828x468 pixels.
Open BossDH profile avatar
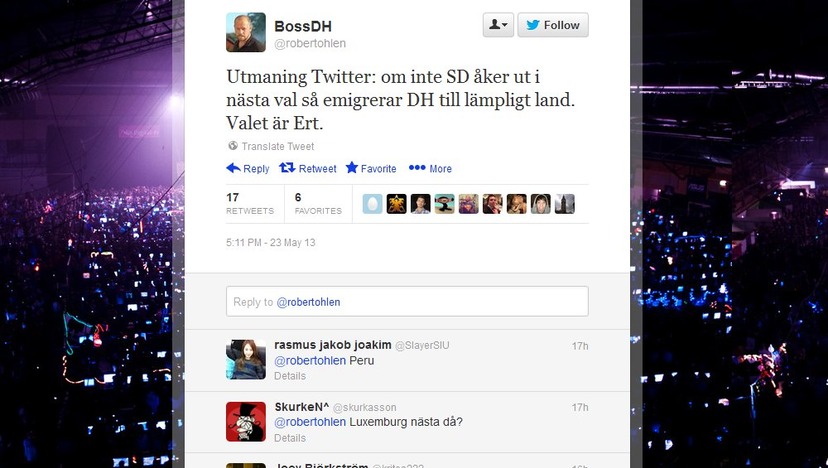246,32
